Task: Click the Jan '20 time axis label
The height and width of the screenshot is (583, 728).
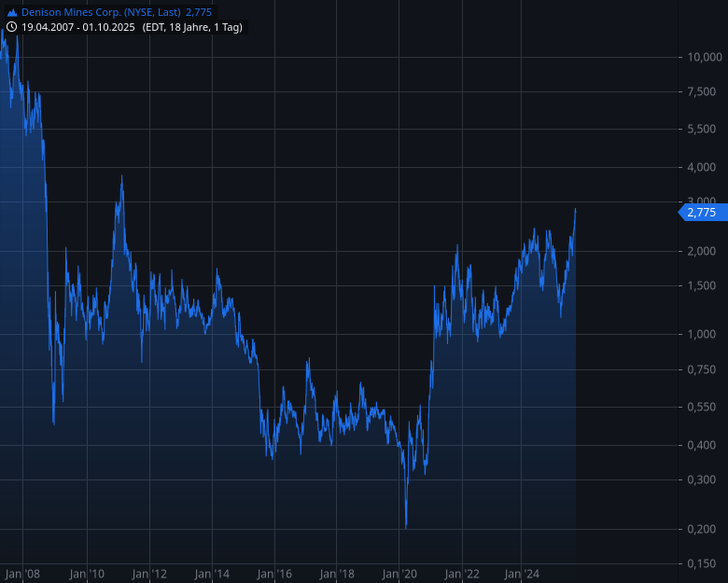Action: pyautogui.click(x=399, y=574)
